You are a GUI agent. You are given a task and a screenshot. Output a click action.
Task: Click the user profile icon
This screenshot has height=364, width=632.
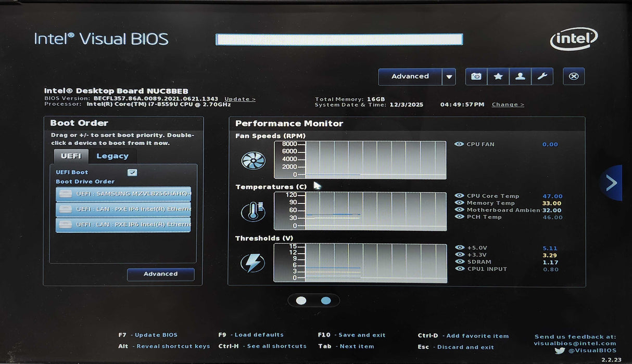click(520, 76)
